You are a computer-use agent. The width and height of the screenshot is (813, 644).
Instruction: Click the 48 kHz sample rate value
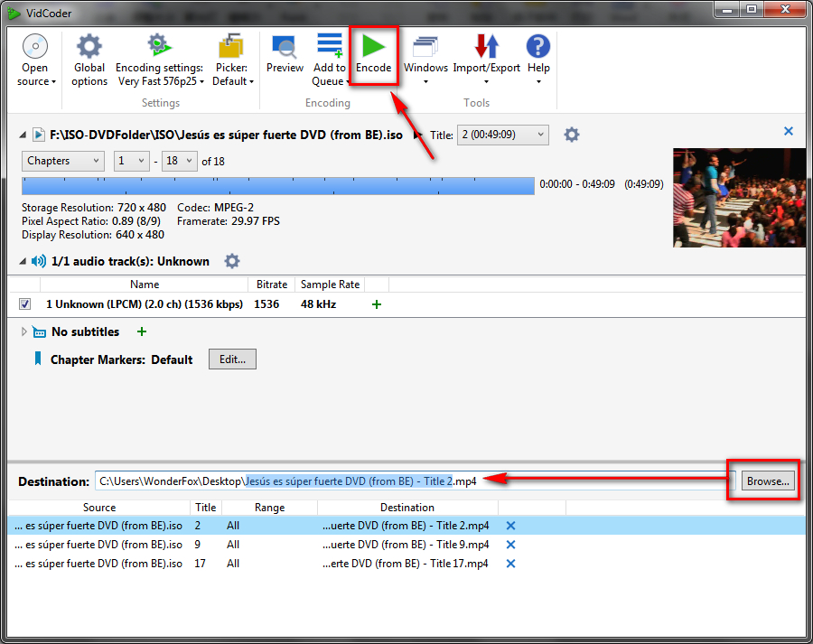[318, 304]
